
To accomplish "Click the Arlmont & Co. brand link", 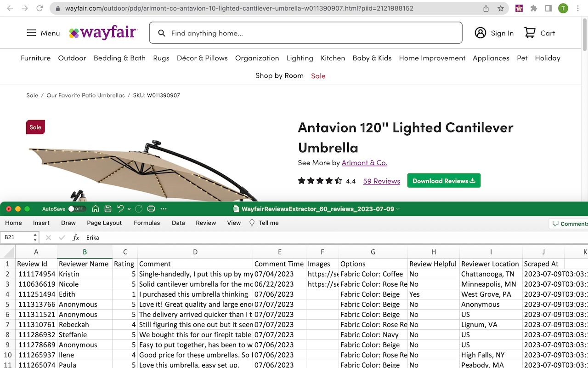I will 364,162.
